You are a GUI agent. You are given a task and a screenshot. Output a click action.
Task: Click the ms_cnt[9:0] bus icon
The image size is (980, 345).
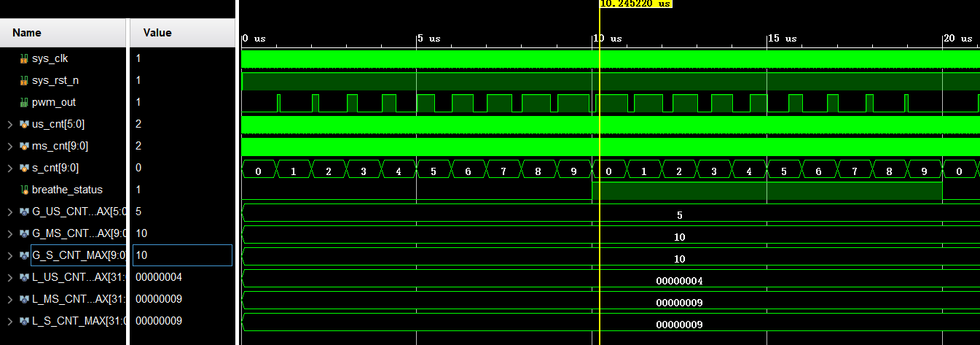tap(24, 146)
